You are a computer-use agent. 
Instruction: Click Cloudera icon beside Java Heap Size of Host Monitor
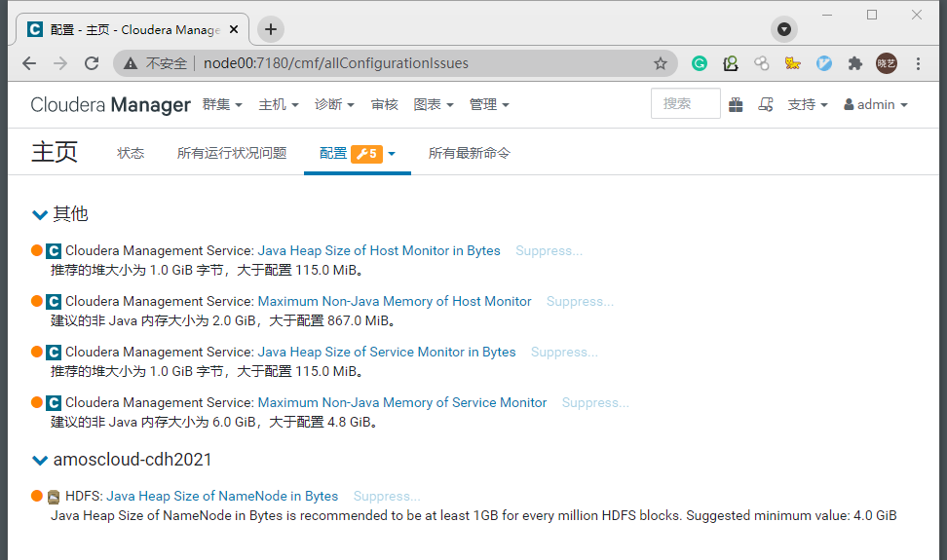(54, 251)
